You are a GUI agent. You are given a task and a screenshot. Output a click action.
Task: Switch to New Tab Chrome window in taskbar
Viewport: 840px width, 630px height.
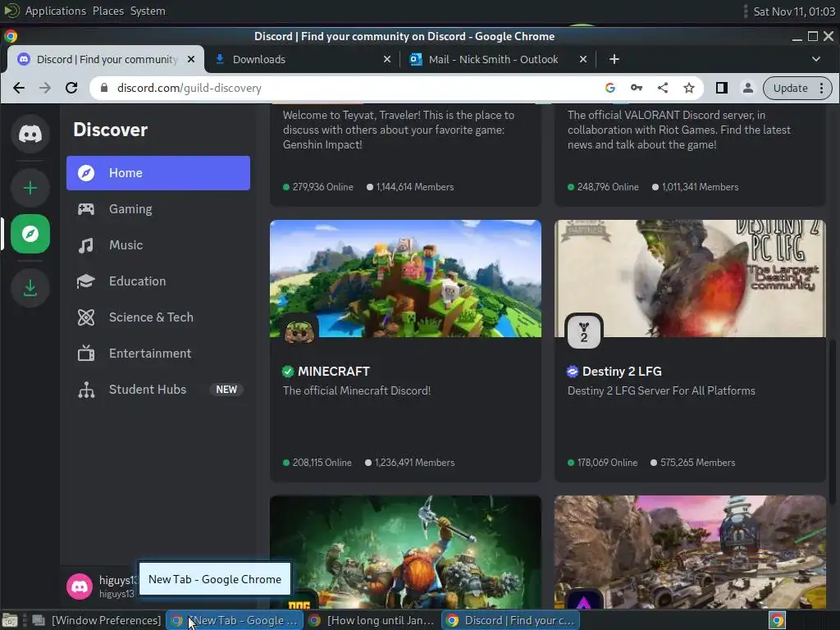coord(235,620)
